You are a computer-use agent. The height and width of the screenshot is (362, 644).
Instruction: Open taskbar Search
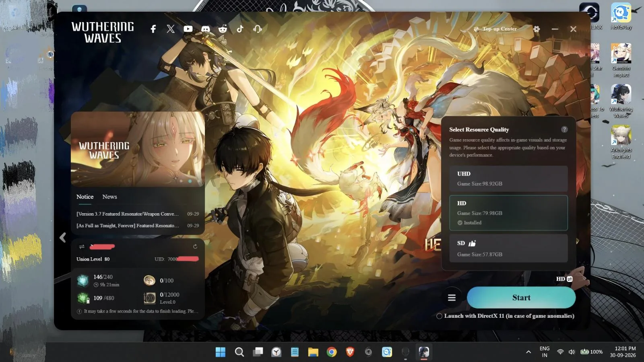tap(239, 352)
